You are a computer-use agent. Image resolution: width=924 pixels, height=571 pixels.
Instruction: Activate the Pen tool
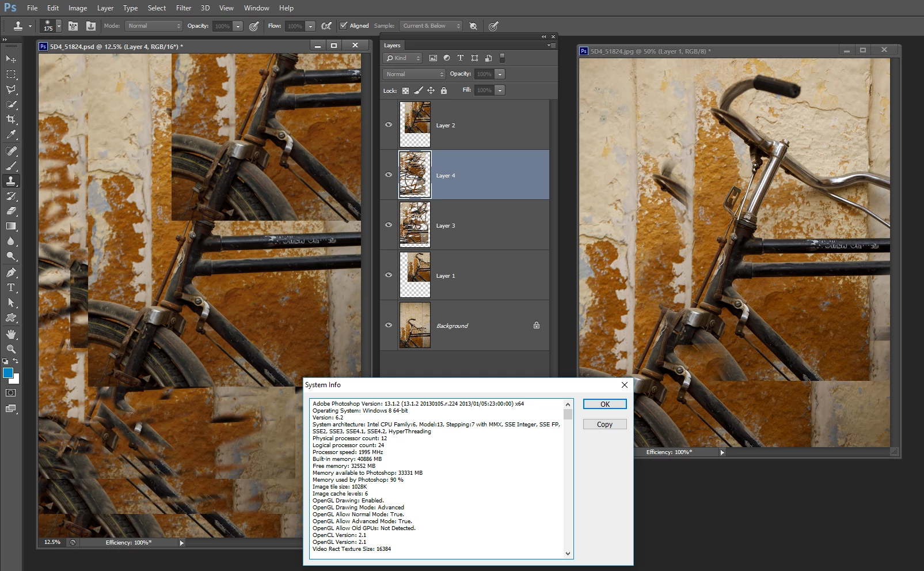point(11,273)
